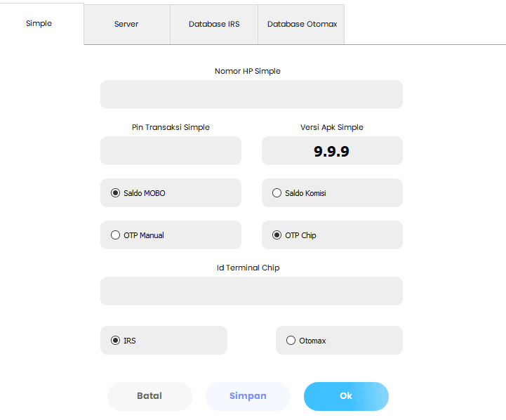Image resolution: width=506 pixels, height=420 pixels.
Task: Select the Otomax radio button
Action: pyautogui.click(x=291, y=341)
